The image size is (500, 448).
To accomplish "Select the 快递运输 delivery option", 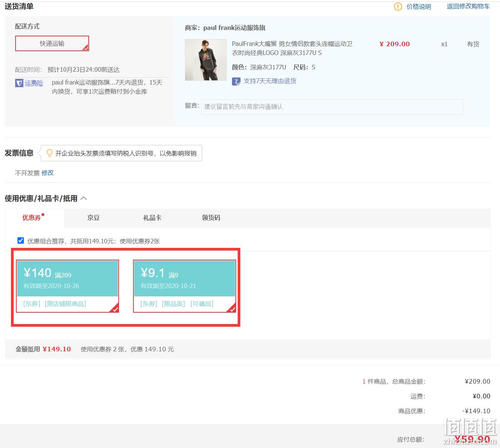I will 52,43.
